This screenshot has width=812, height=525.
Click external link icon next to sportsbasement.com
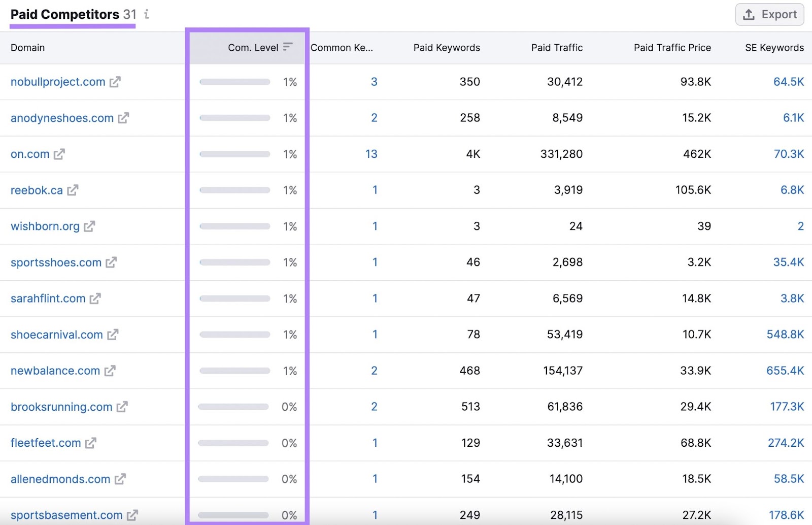[x=132, y=515]
